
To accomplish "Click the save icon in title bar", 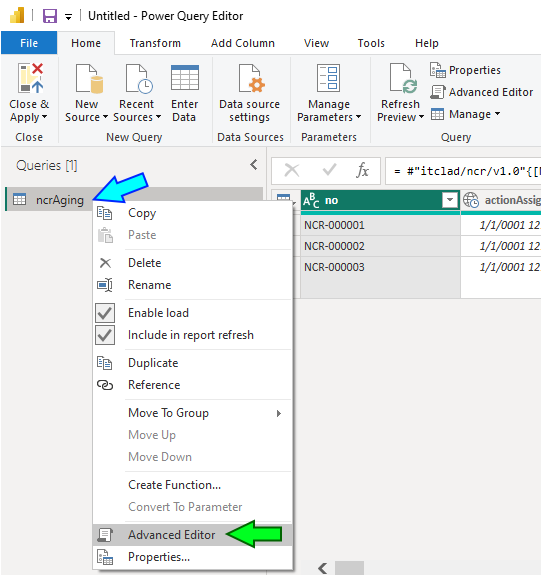I will 50,16.
